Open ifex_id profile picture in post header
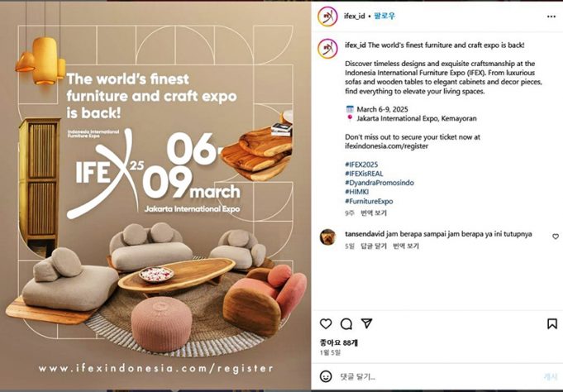 [329, 15]
